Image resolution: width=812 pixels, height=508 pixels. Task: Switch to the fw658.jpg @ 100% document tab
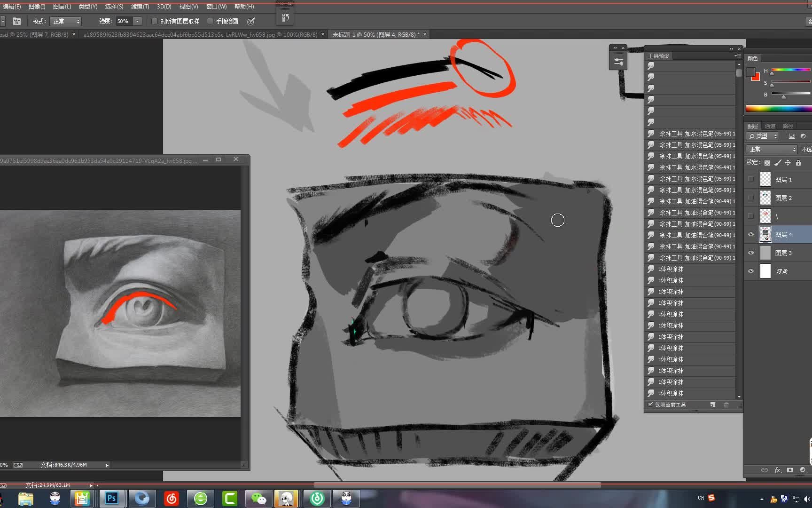pos(200,34)
